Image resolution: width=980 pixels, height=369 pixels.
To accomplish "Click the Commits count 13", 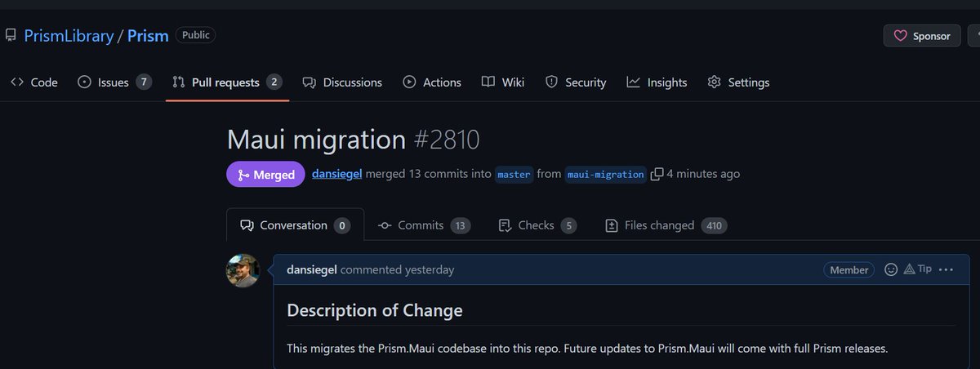I will point(461,226).
